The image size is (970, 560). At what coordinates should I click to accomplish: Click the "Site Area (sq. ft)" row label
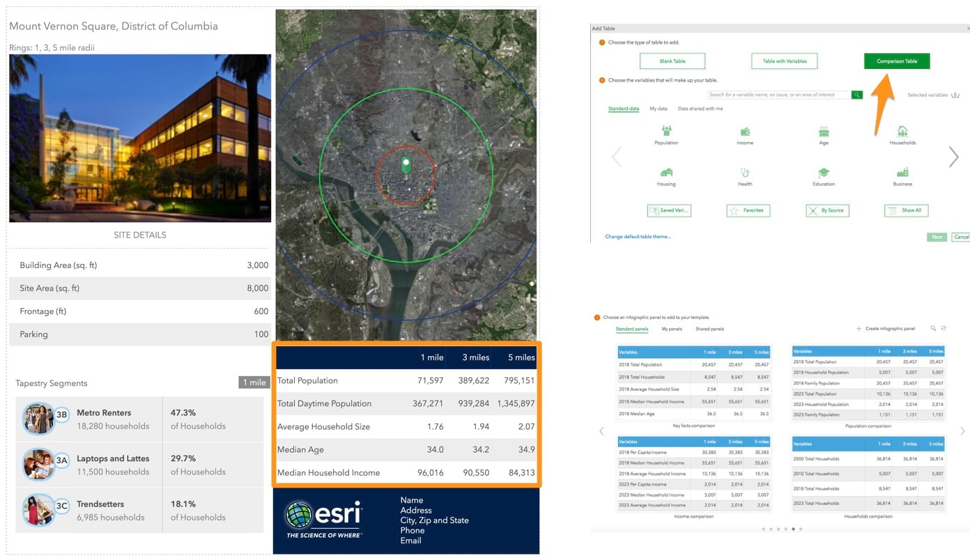(x=49, y=288)
